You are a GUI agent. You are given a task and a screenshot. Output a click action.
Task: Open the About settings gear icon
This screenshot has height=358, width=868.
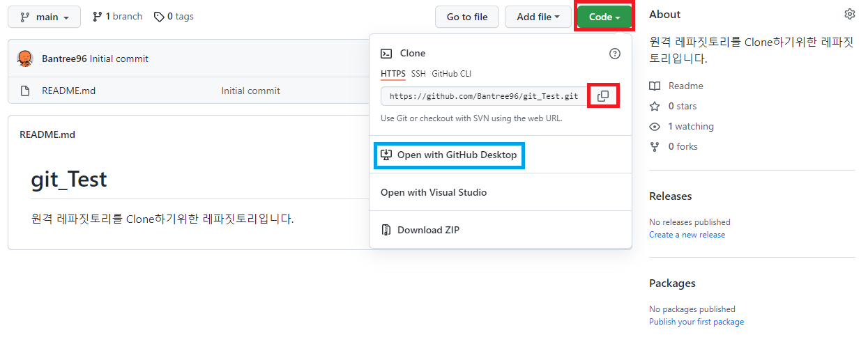coord(849,14)
